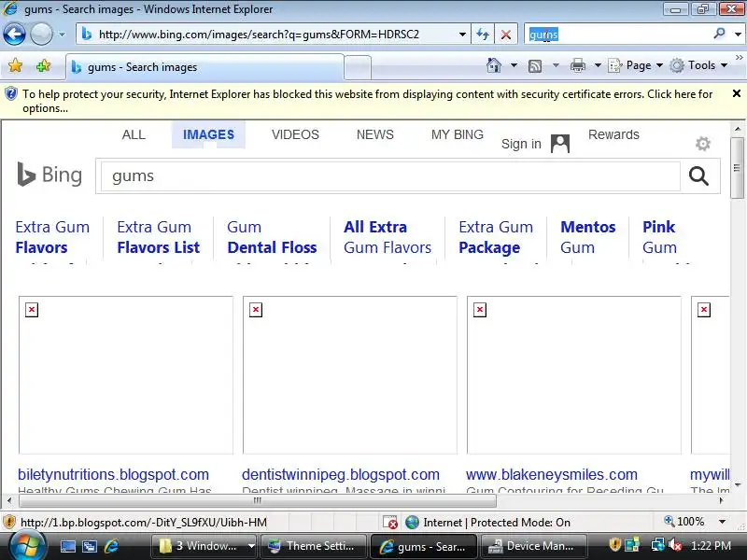Image resolution: width=747 pixels, height=560 pixels.
Task: Click the IE toolbar search box containing gums
Action: tap(618, 35)
